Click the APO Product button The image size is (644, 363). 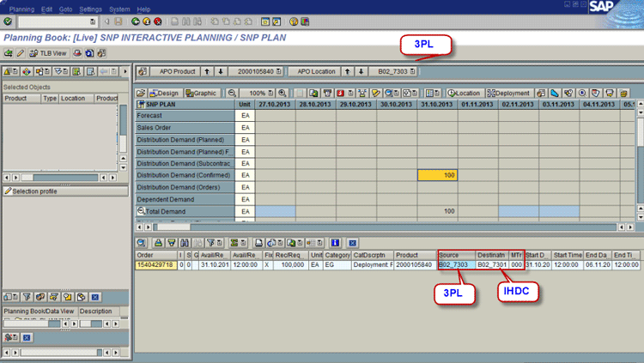174,71
